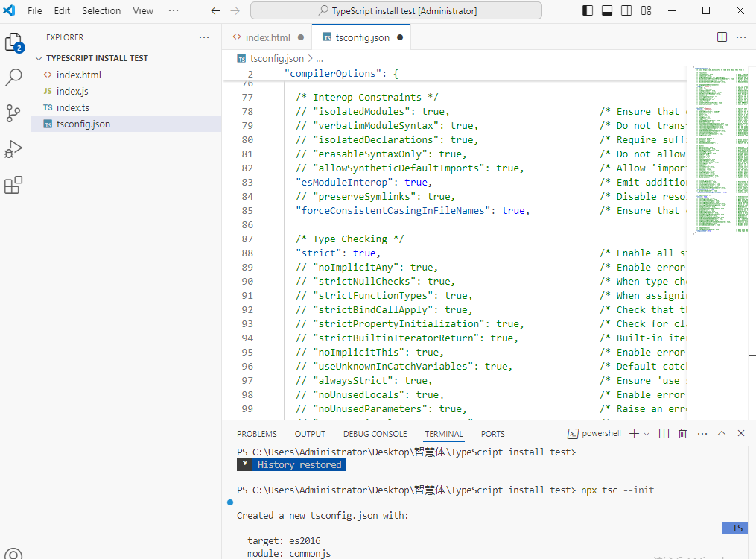Open the Customize Layout icon
756x559 pixels.
point(646,10)
